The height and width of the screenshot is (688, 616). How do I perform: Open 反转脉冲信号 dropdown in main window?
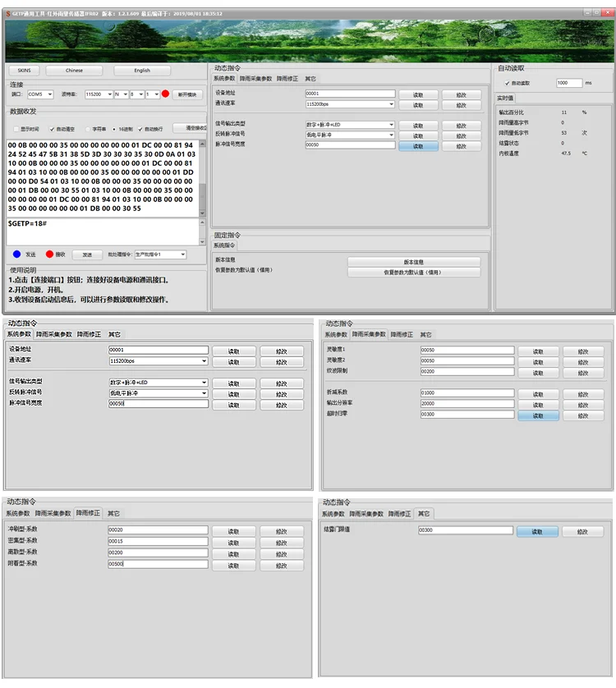tap(350, 135)
